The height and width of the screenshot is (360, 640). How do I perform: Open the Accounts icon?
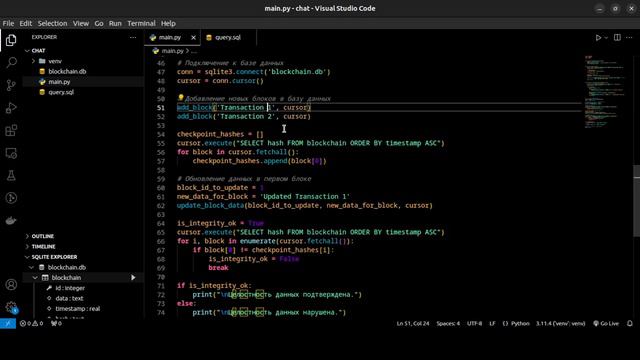point(11,284)
